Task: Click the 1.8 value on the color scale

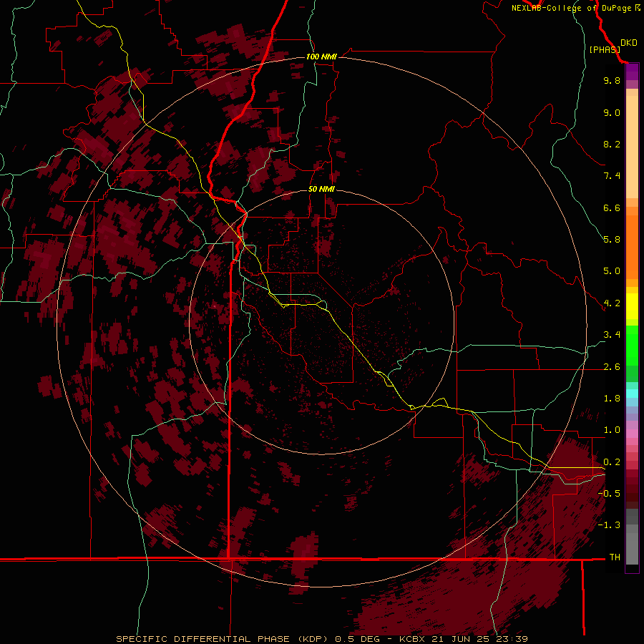Action: (x=612, y=399)
